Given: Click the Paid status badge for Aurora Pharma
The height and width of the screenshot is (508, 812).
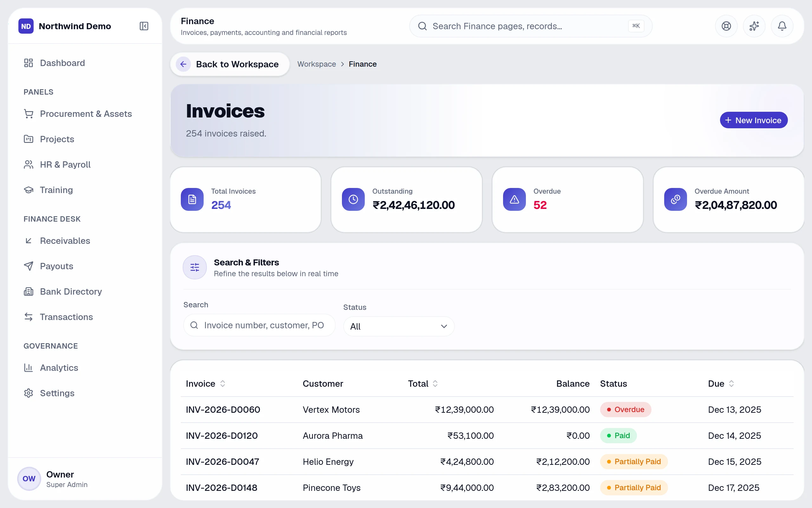Looking at the screenshot, I should coord(618,436).
